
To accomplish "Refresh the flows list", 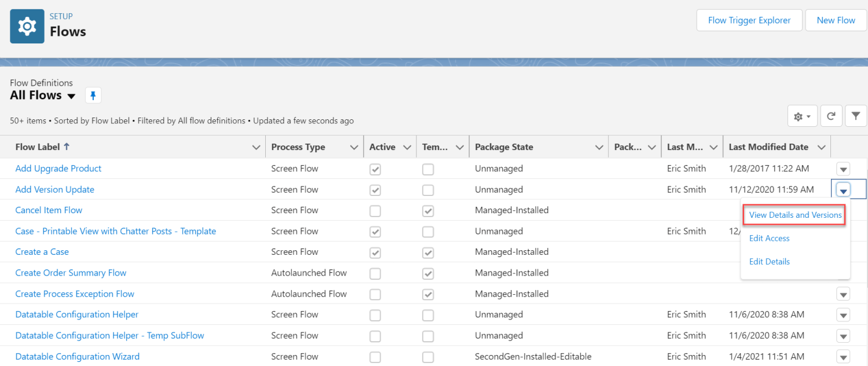I will pos(831,115).
